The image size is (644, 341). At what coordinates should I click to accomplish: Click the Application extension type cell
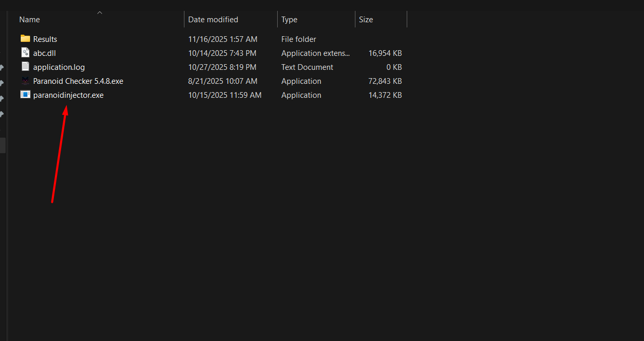click(x=316, y=53)
